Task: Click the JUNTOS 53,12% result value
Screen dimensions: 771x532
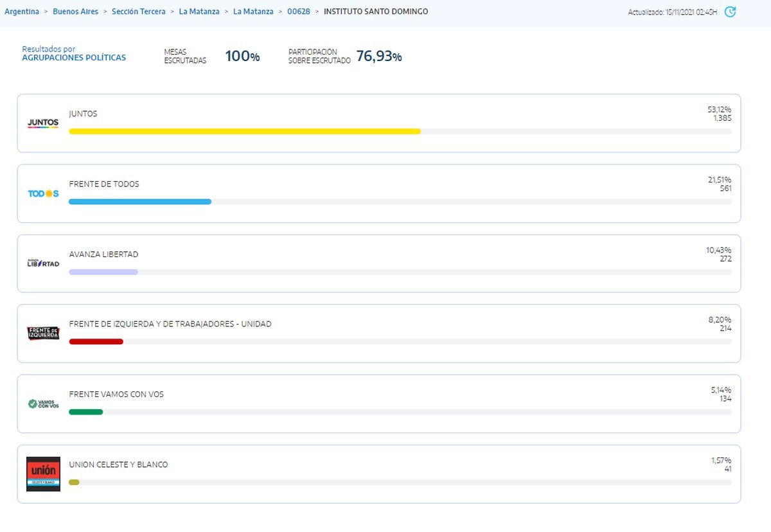Action: pos(719,110)
